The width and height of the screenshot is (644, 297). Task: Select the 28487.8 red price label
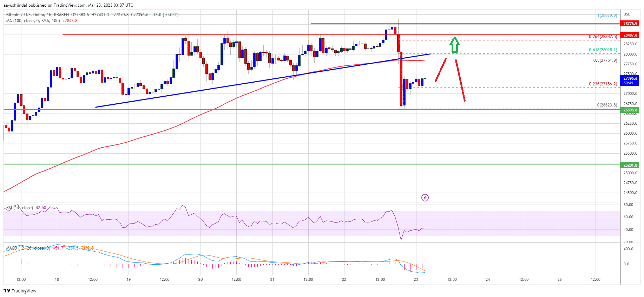coord(630,35)
